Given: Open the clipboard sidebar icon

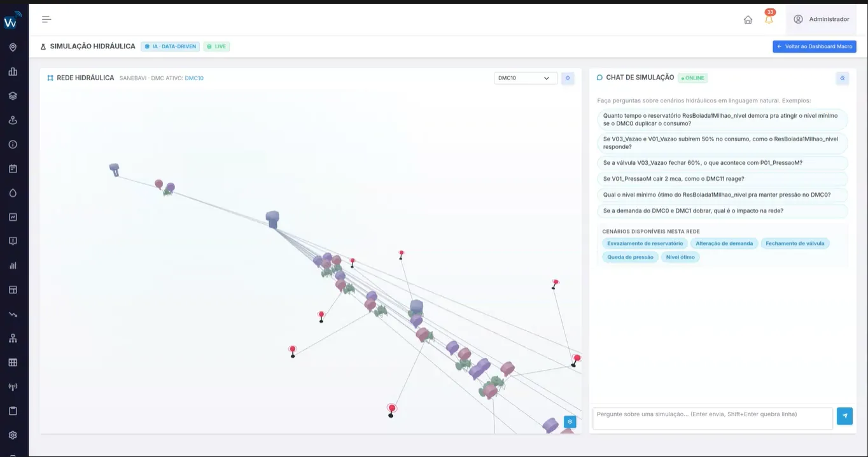Looking at the screenshot, I should 13,411.
